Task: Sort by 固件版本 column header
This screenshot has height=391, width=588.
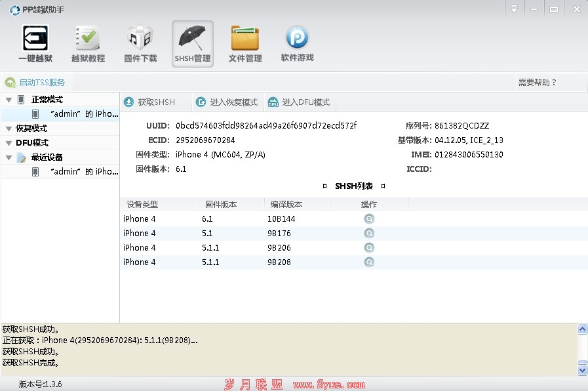Action: tap(232, 205)
